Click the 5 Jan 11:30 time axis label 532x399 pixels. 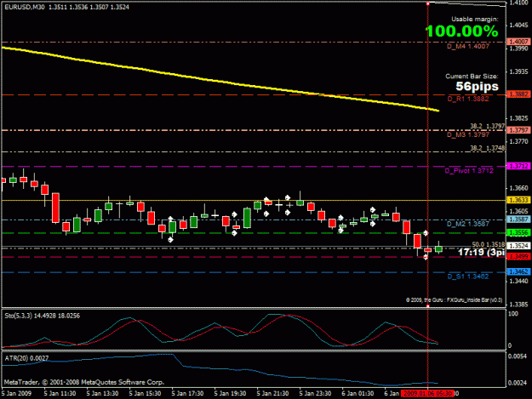(x=60, y=394)
